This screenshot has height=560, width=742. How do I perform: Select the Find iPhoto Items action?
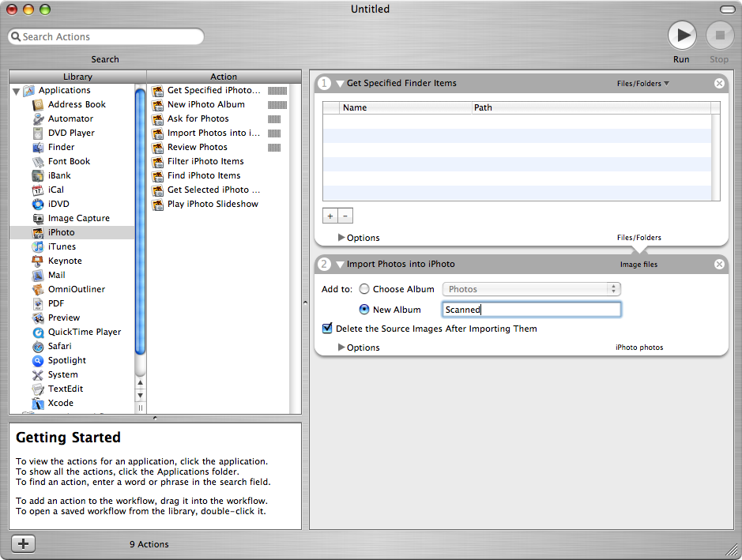(x=219, y=175)
